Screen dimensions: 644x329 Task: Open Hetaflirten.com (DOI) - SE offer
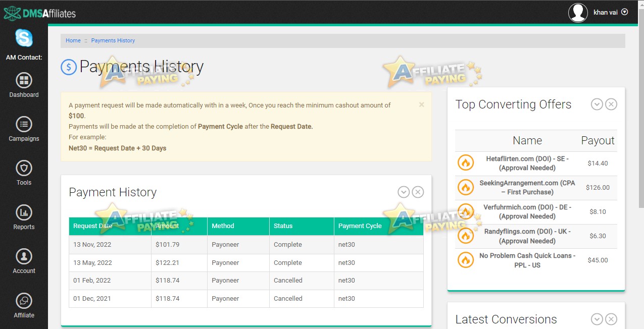(x=527, y=163)
